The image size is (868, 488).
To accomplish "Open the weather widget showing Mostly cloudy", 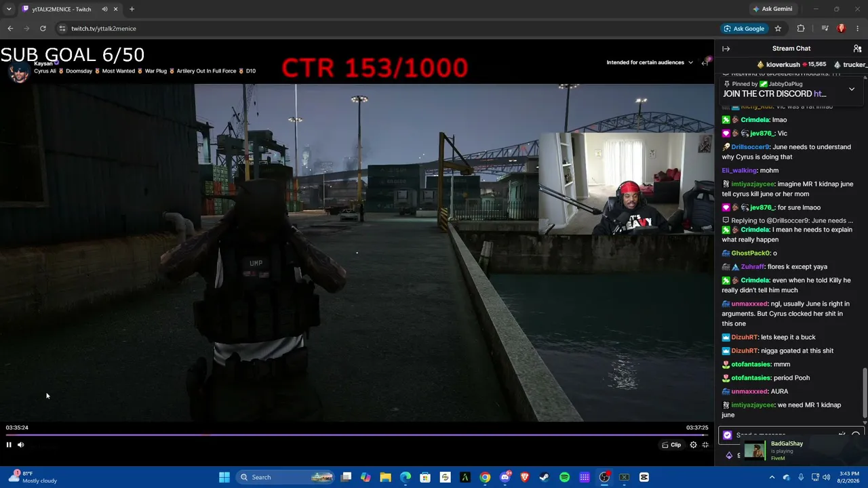I will [33, 477].
